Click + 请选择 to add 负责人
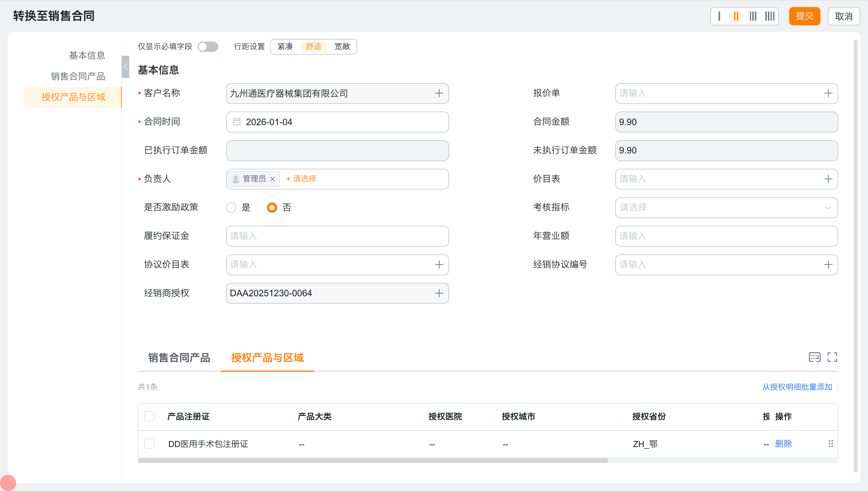 pyautogui.click(x=301, y=179)
